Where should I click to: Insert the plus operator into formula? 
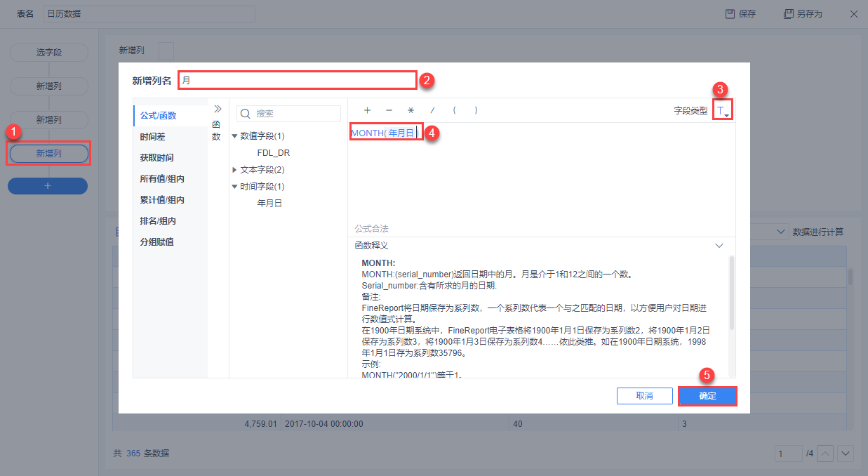(x=367, y=110)
